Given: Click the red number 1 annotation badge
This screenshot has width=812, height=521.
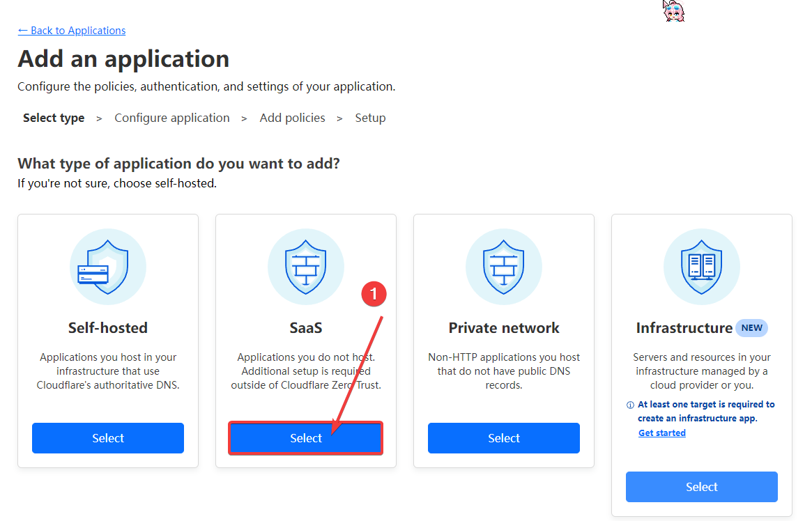Looking at the screenshot, I should tap(374, 294).
